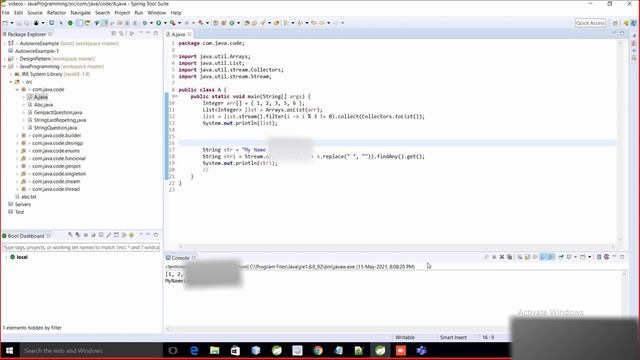Maximize the Console panel

coord(622,257)
